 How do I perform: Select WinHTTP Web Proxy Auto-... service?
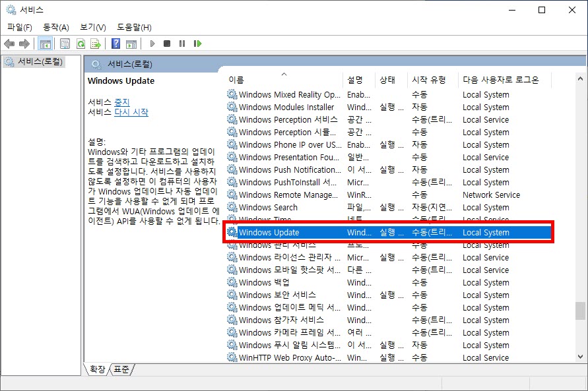tap(389, 357)
